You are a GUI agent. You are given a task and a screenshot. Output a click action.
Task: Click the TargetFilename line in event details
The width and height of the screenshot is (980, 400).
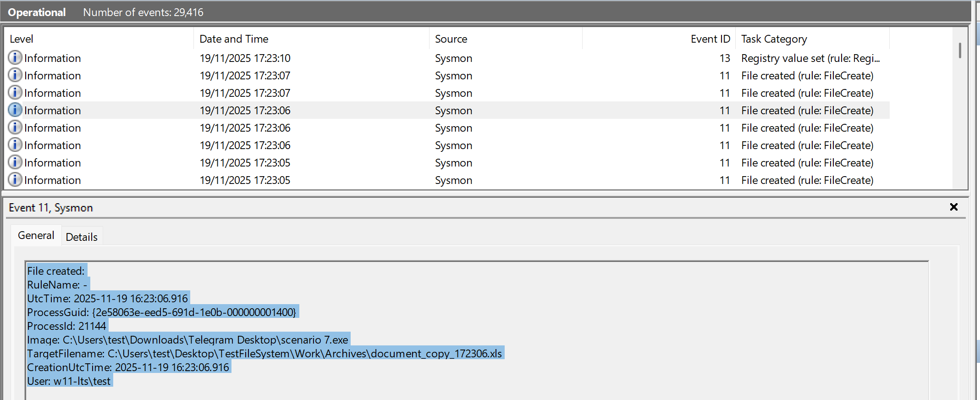click(264, 354)
